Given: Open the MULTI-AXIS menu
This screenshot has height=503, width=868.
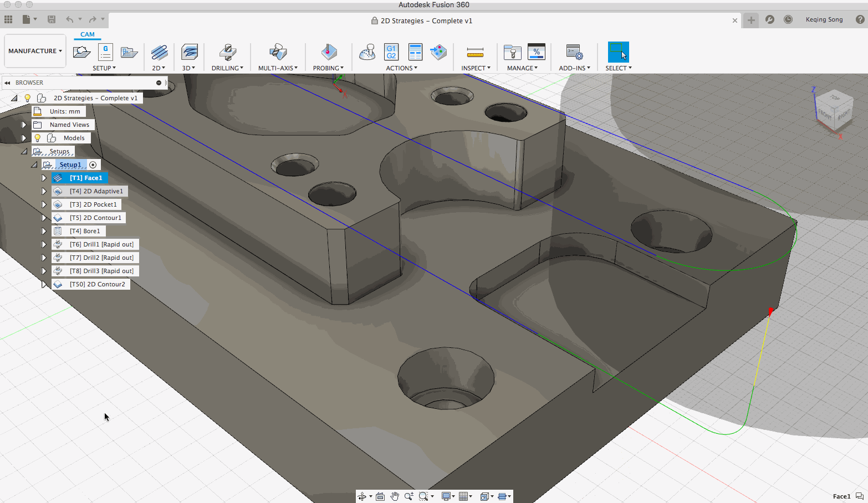Looking at the screenshot, I should 278,68.
